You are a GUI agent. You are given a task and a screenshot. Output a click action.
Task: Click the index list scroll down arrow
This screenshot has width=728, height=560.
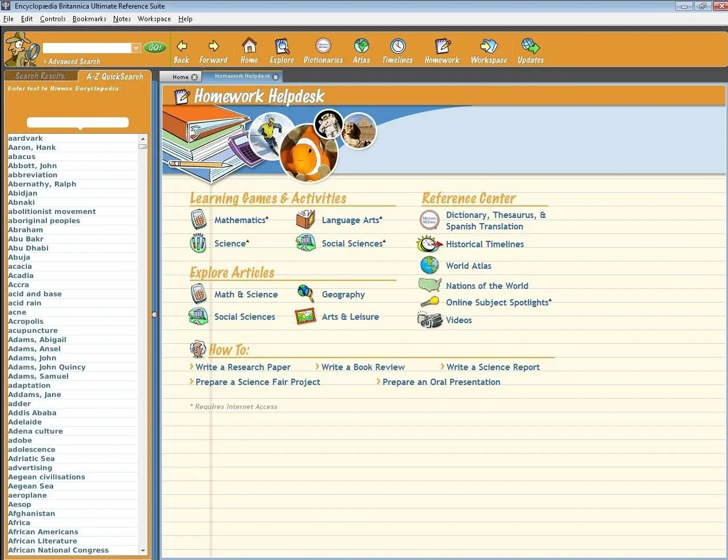coord(143,550)
